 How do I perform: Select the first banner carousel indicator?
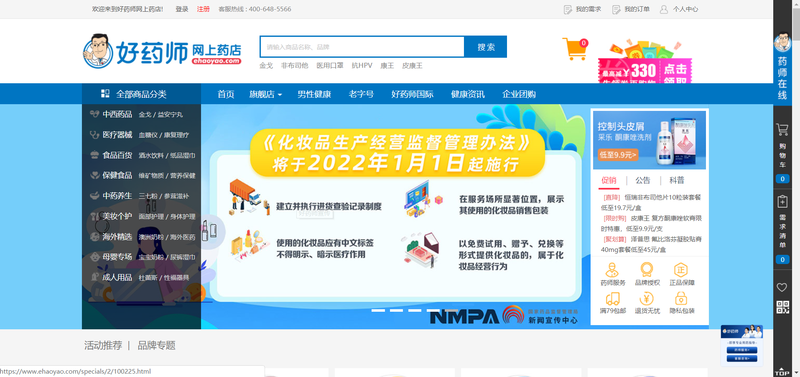coord(378,310)
